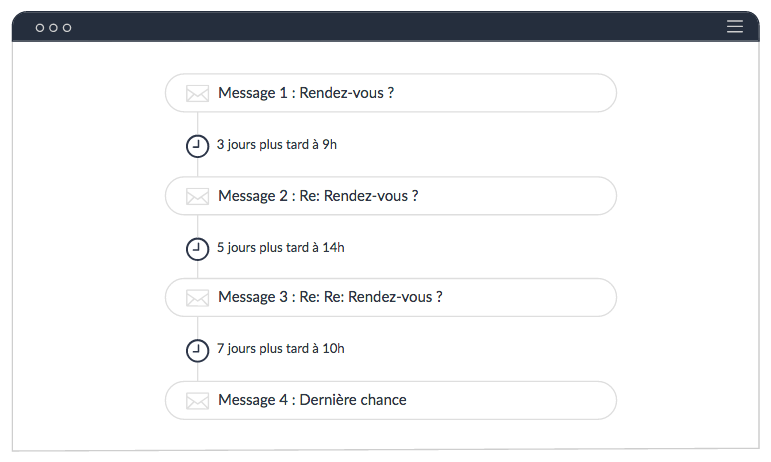Viewport: 771px width, 462px height.
Task: Click the first window control dot
Action: point(40,28)
